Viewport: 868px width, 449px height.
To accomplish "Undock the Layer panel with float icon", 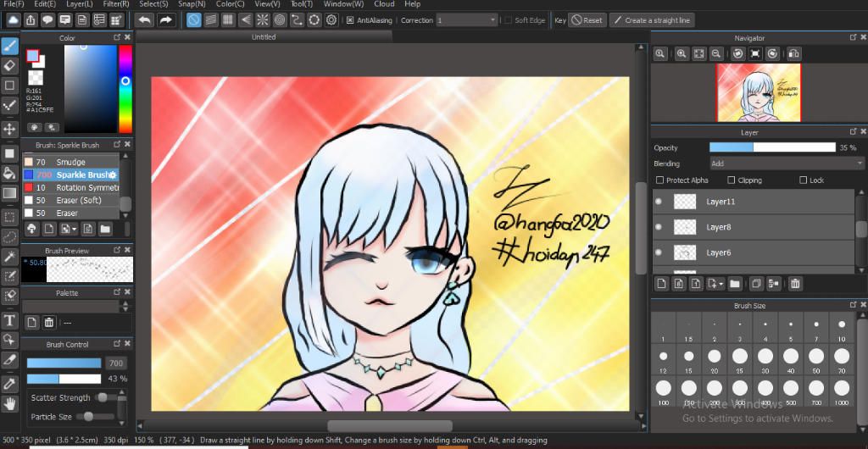I will pyautogui.click(x=853, y=131).
